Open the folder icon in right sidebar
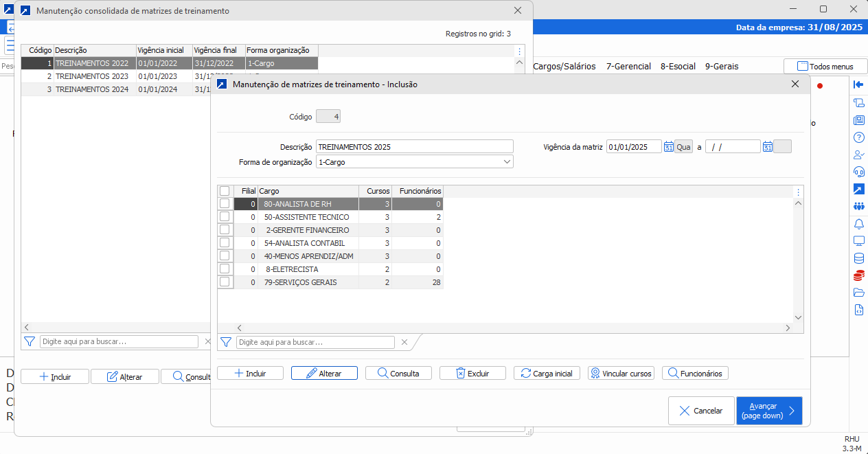The height and width of the screenshot is (454, 868). (x=858, y=293)
